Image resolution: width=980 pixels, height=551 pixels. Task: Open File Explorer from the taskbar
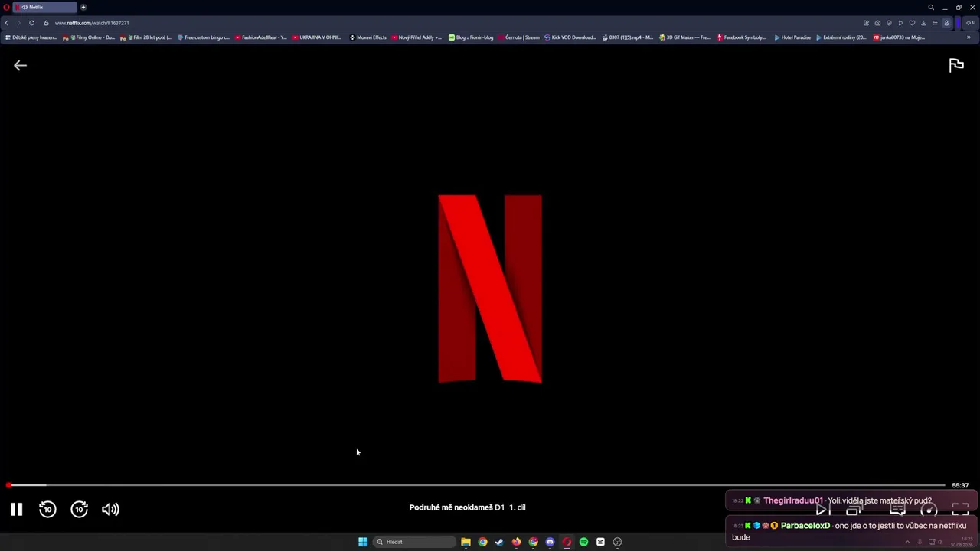point(465,542)
